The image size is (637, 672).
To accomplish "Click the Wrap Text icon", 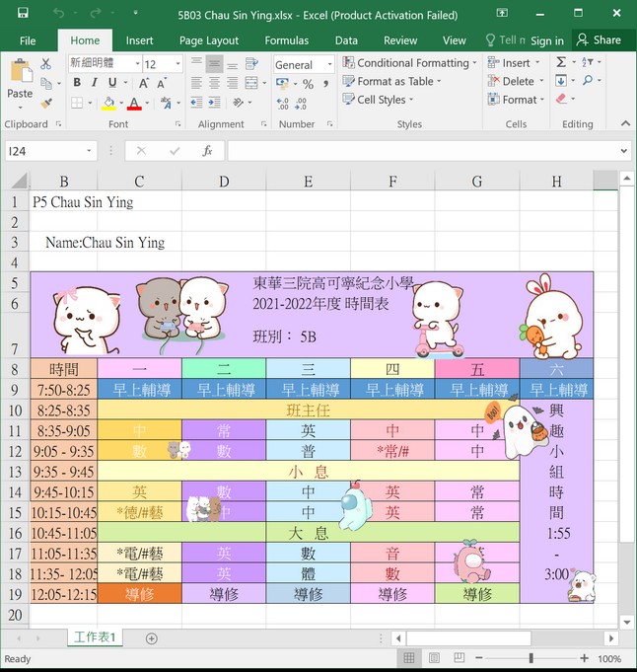I will point(251,64).
